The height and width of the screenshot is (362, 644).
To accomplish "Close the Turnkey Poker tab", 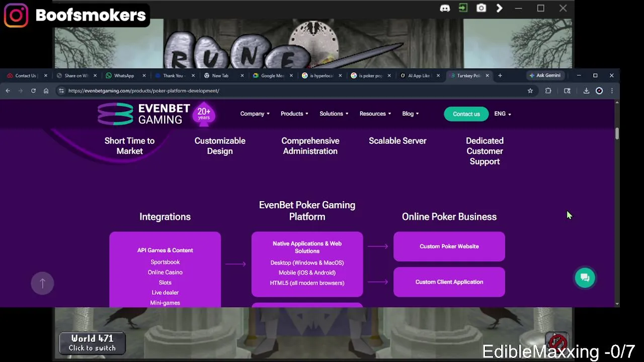I will tap(487, 75).
